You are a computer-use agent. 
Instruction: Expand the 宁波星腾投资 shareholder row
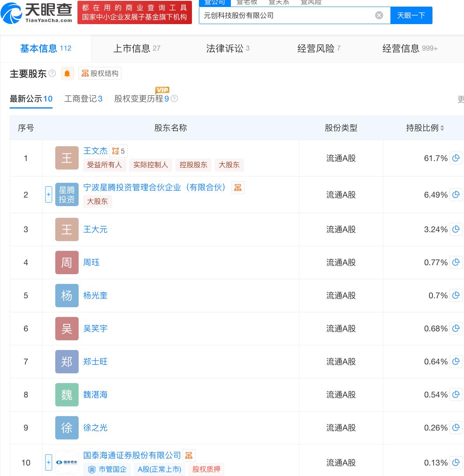[x=49, y=194]
